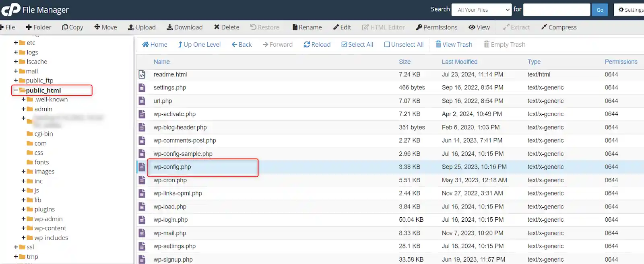Delete the selected file
This screenshot has width=644, height=264.
click(227, 27)
